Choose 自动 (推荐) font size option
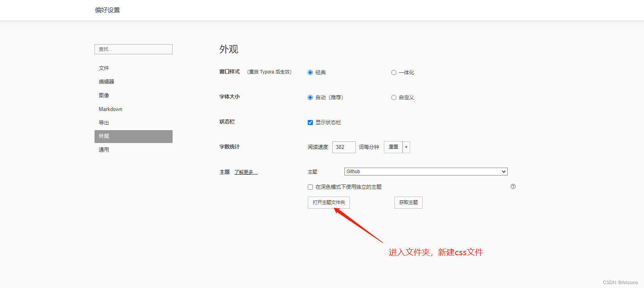The height and width of the screenshot is (288, 644). tap(310, 97)
